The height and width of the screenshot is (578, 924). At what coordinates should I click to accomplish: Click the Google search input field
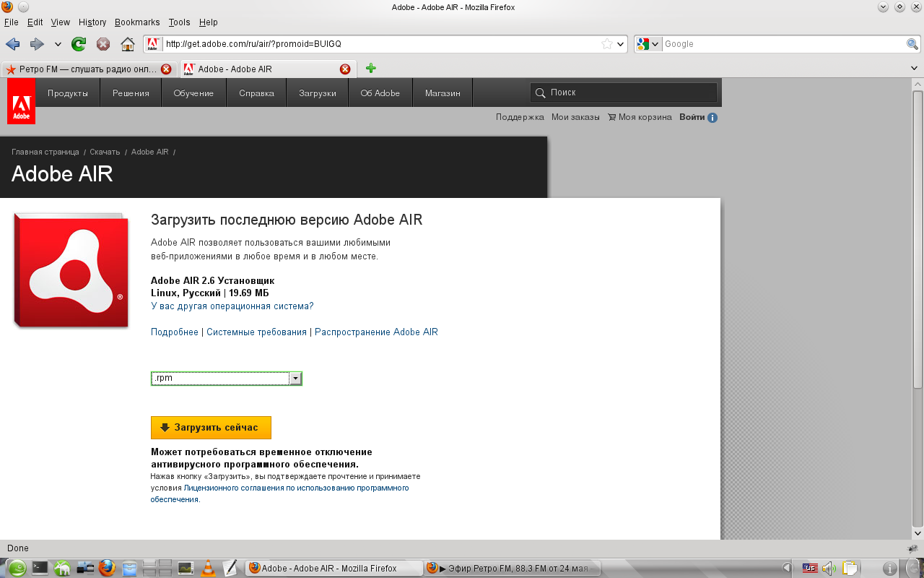click(x=784, y=44)
